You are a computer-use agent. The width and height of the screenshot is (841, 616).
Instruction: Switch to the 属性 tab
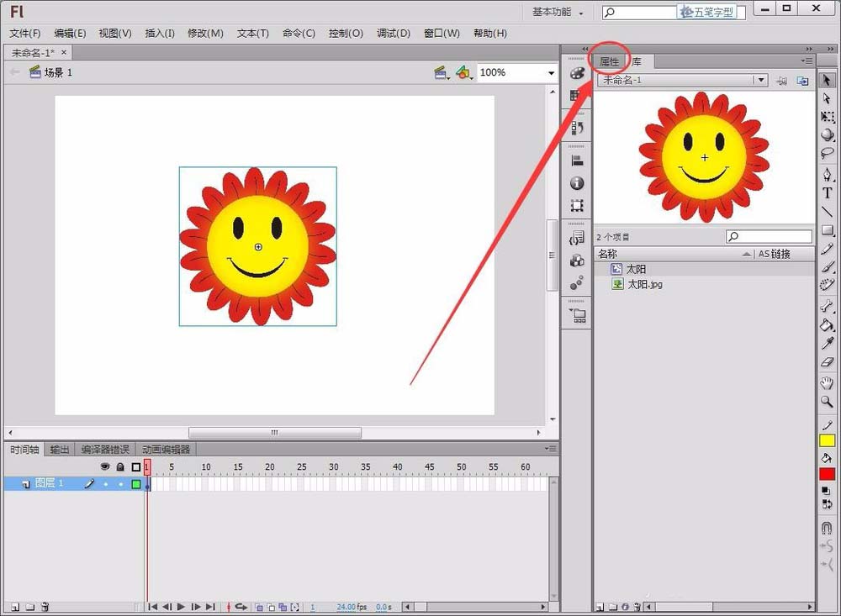point(609,61)
